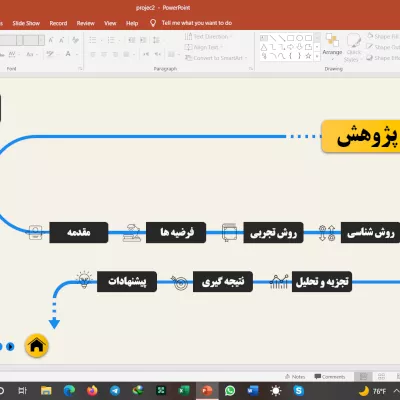
Task: Toggle Justify paragraph alignment
Action: [126, 54]
